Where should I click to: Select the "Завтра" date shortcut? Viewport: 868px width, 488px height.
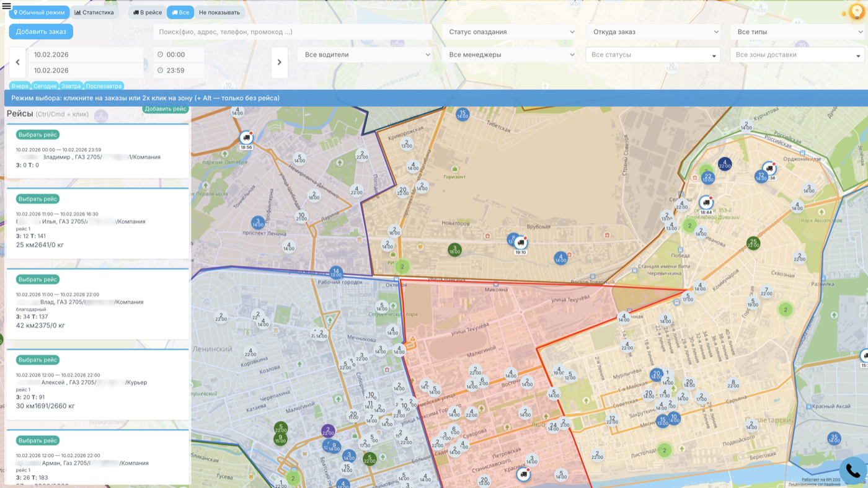(71, 86)
